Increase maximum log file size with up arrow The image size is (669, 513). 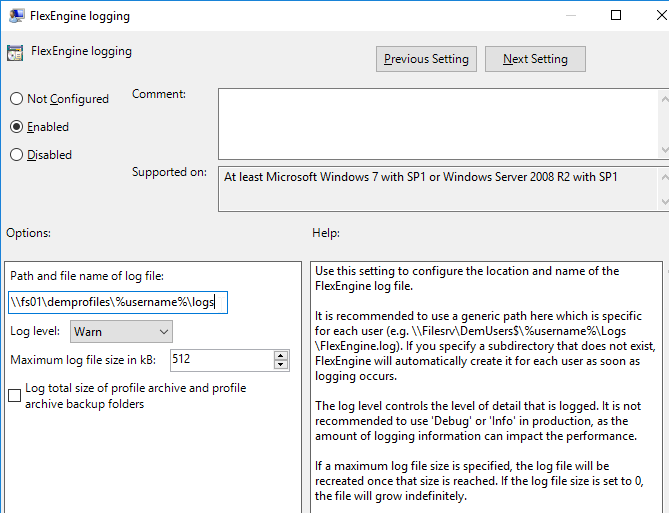(x=280, y=356)
